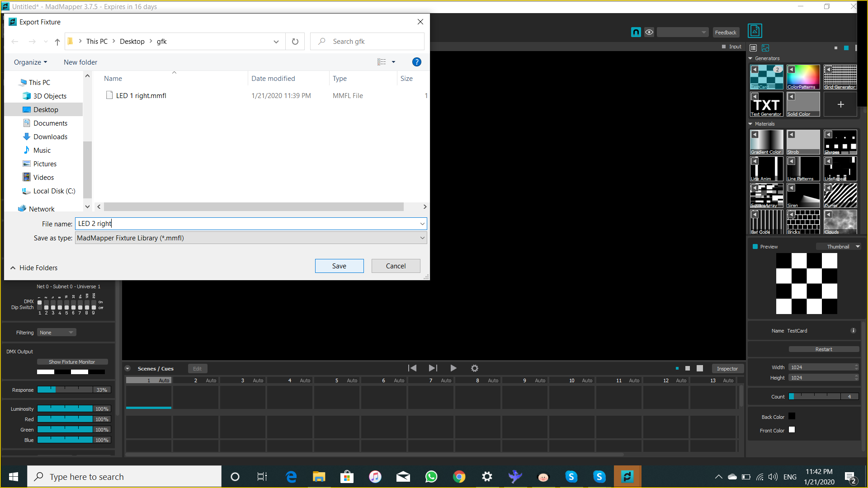Click the Desktop folder in sidebar

pos(46,109)
